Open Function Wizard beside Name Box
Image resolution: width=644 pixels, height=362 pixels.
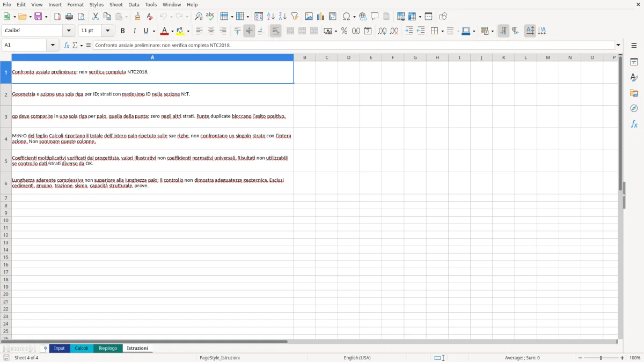[67, 46]
